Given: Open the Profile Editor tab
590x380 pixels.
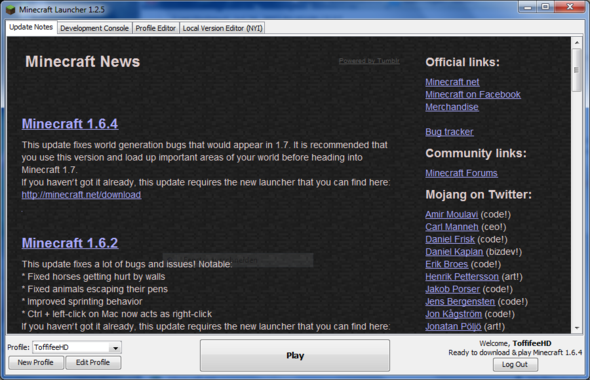Looking at the screenshot, I should coord(155,28).
